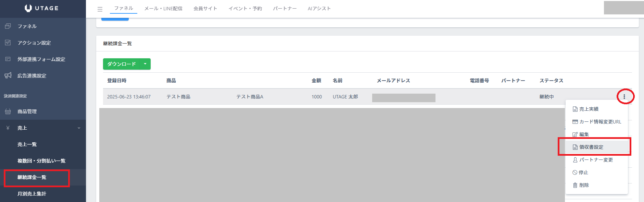
Task: Open the イベント・予約 tab
Action: [245, 9]
